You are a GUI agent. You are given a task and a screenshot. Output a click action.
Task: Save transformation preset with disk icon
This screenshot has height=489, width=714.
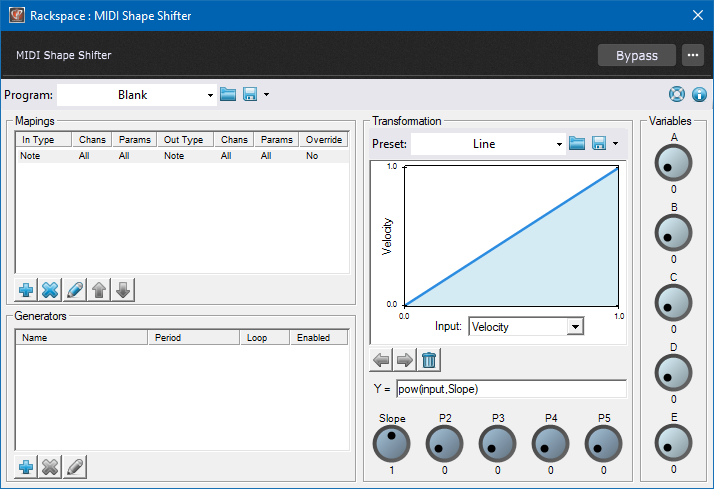pos(599,143)
